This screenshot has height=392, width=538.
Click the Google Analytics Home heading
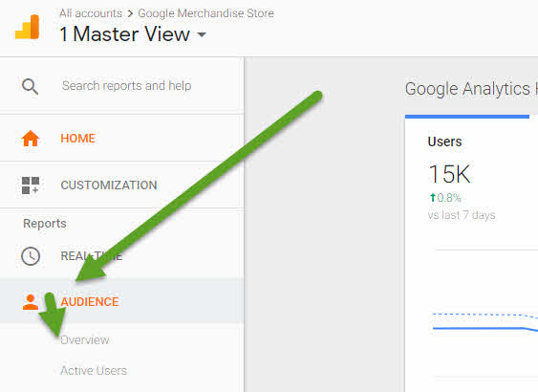[x=471, y=89]
